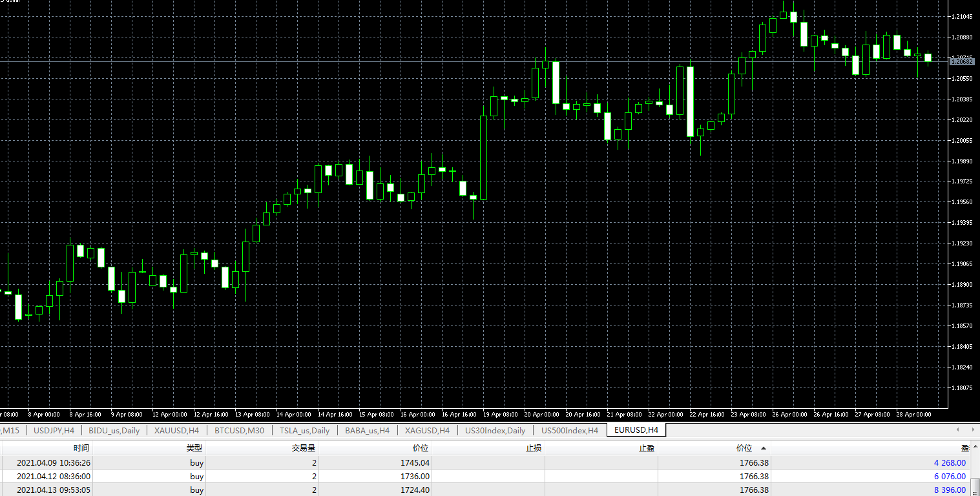Click the 1.19560 price scale label
Viewport: 980px width, 496px height.
[x=963, y=202]
